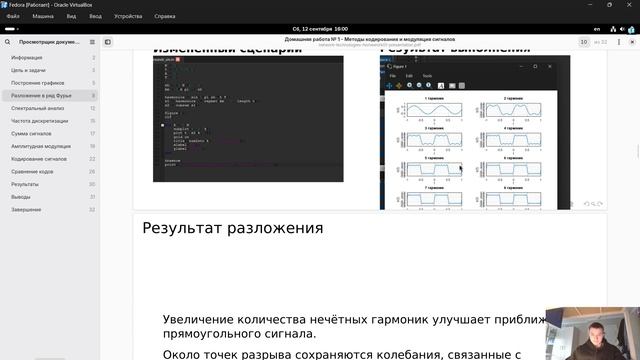Toggle the sidebar panel button

pos(108,42)
